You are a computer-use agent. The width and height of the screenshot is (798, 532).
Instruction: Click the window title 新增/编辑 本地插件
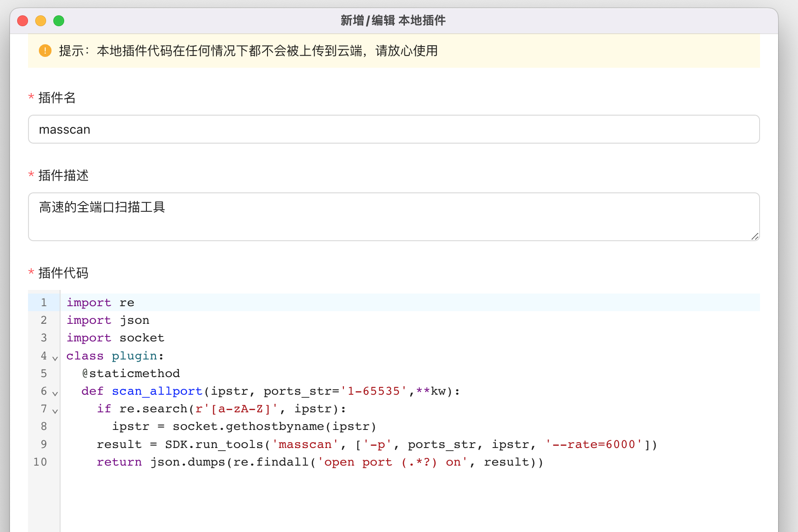393,21
